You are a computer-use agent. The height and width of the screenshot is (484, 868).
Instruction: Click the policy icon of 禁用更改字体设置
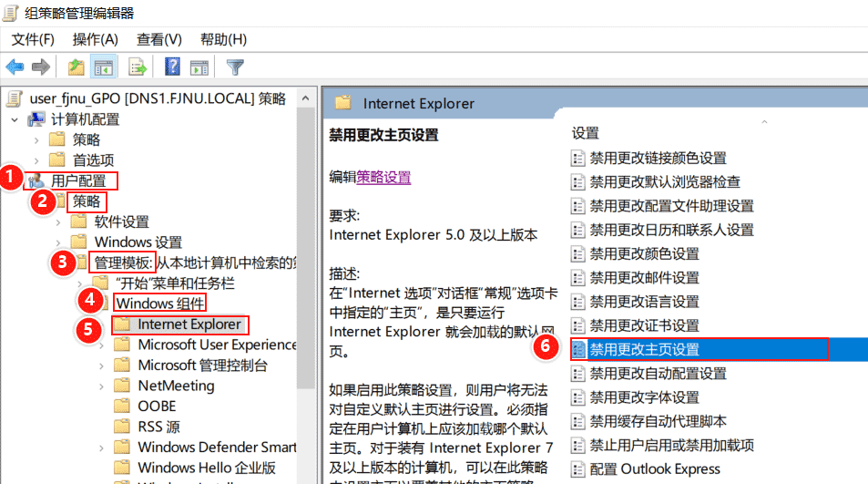(x=578, y=397)
